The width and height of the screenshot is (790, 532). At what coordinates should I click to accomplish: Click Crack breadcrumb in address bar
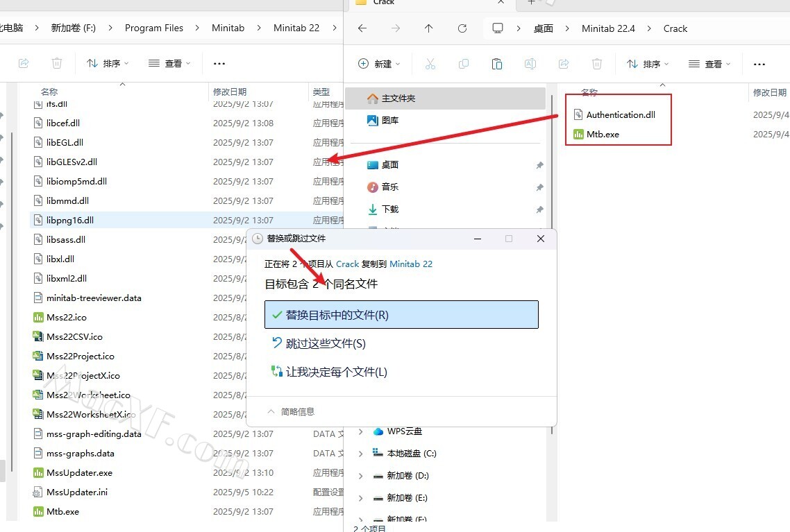(x=675, y=28)
